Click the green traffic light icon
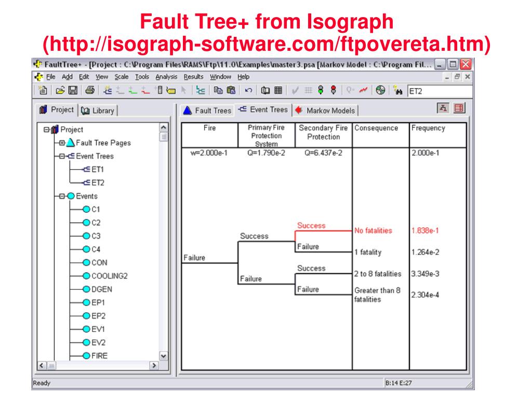 tap(321, 90)
